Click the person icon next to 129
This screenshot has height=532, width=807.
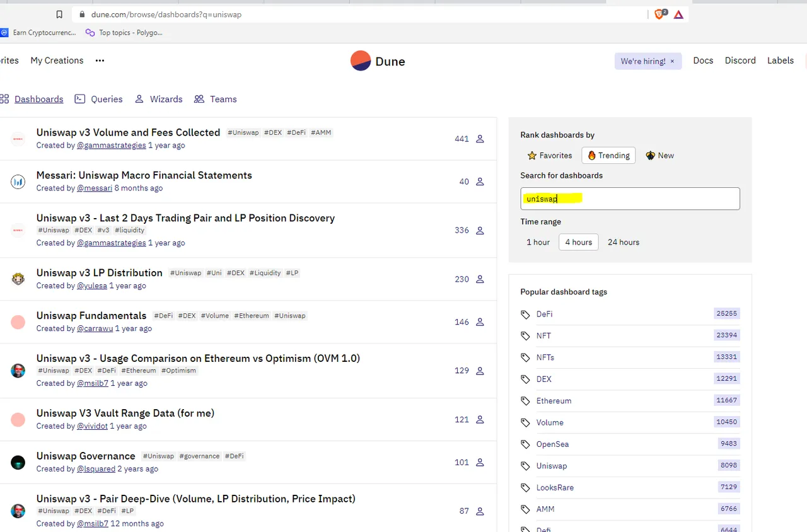click(x=480, y=371)
